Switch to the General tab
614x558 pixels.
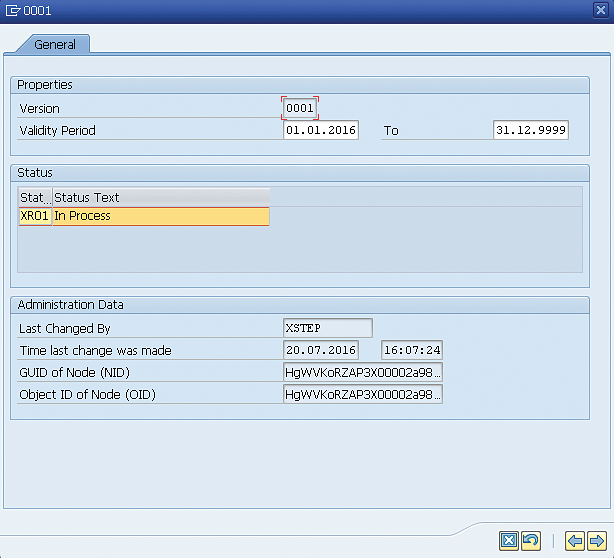coord(54,44)
